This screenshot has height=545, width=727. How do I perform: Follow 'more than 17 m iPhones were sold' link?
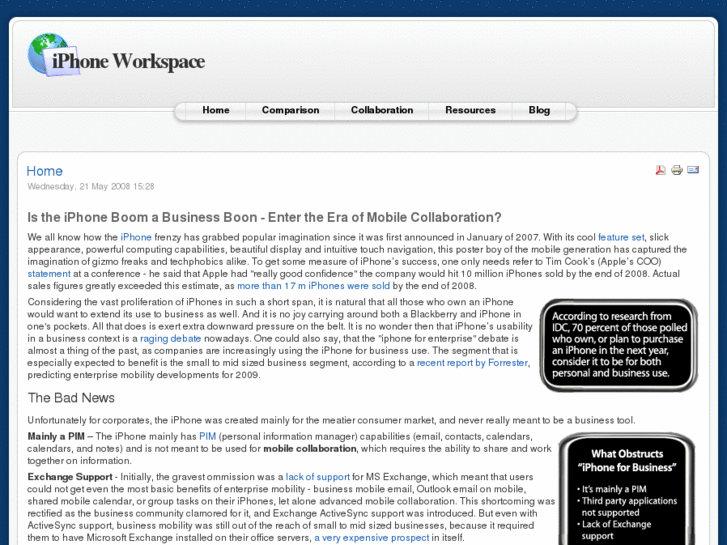[313, 286]
